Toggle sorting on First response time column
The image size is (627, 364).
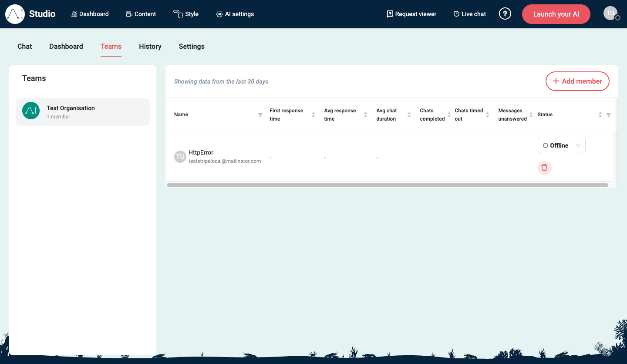(313, 115)
